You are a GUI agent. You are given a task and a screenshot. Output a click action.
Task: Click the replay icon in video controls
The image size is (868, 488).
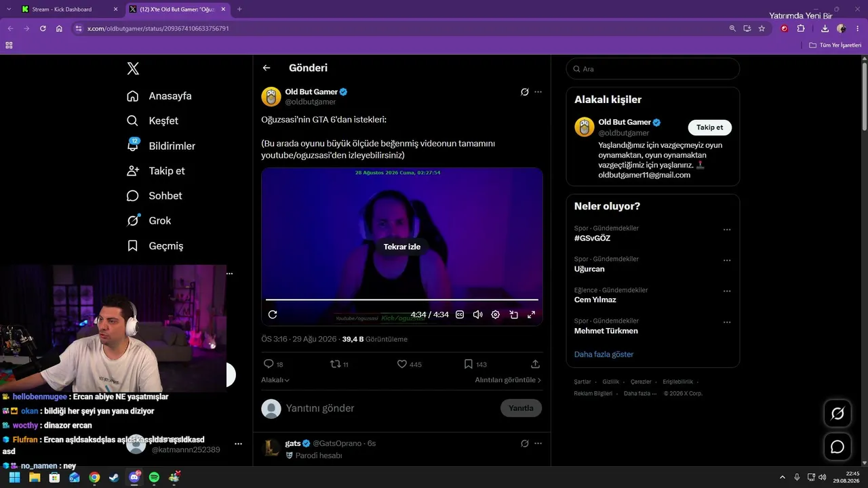pyautogui.click(x=273, y=314)
